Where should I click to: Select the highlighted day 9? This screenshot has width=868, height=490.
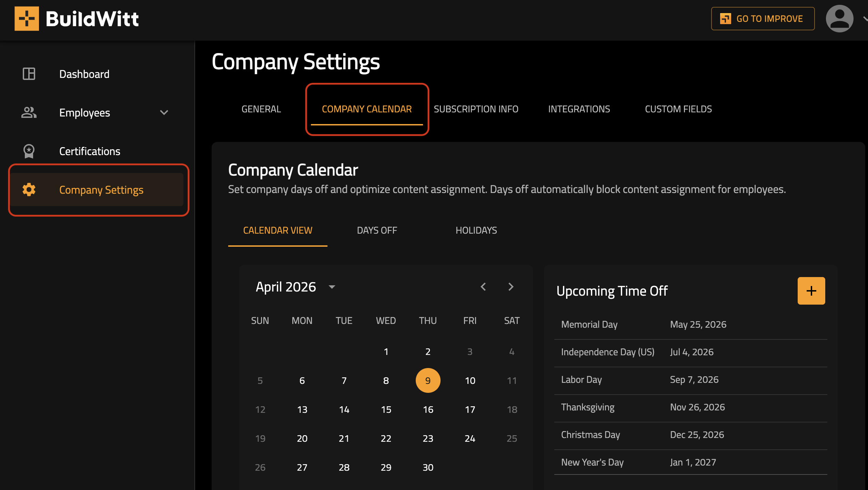pos(428,380)
